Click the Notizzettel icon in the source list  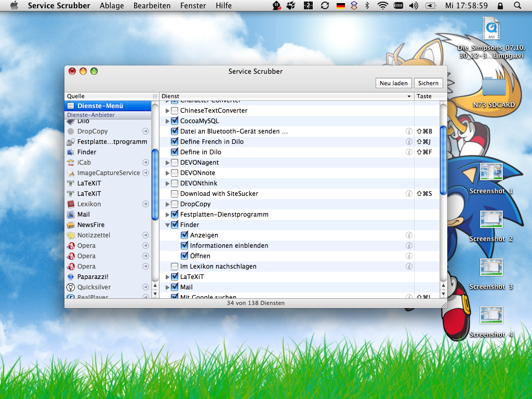71,235
